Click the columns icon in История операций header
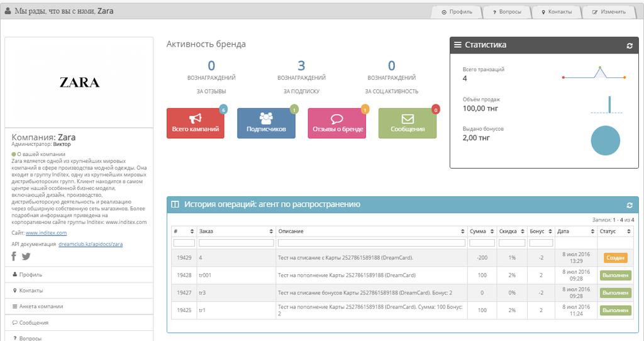This screenshot has height=341, width=644. 175,204
